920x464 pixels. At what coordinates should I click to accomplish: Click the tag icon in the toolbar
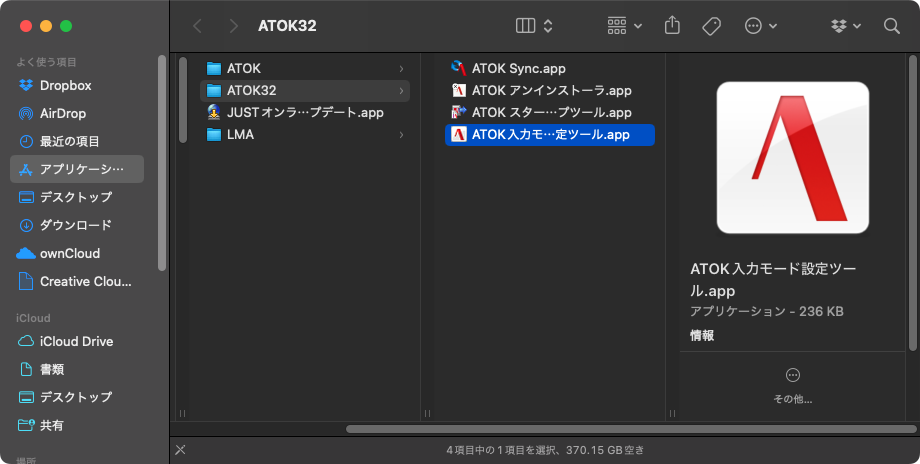coord(711,26)
